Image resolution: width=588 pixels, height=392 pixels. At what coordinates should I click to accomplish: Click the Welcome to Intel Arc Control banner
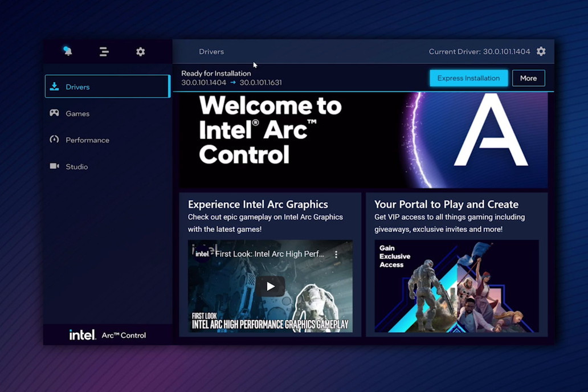pos(364,140)
